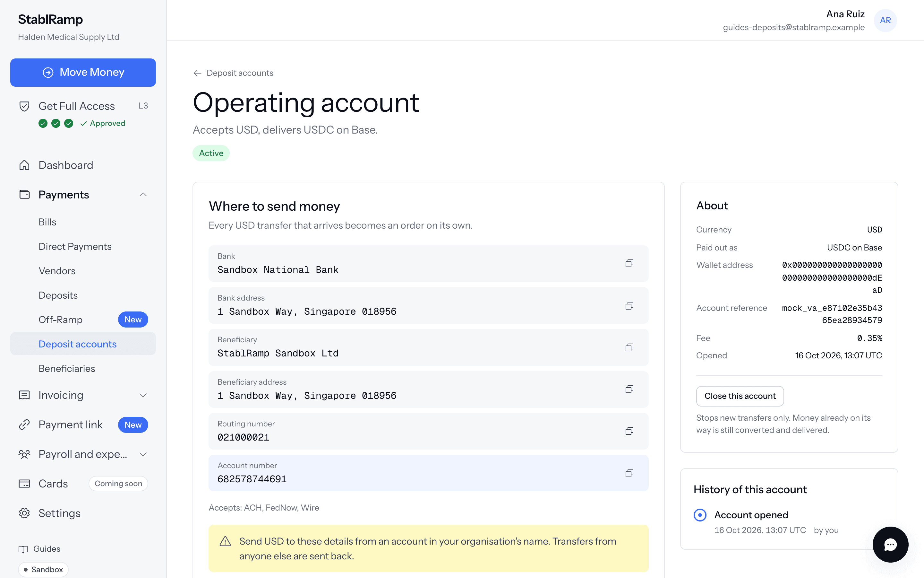
Task: Click the Guides book icon
Action: tap(23, 549)
